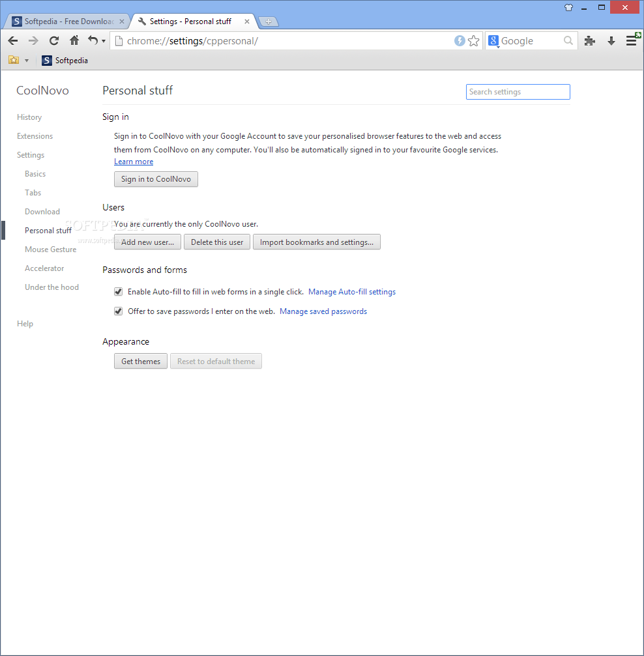Reopen closed tab with undo arrow
Screen dimensions: 644x656
pyautogui.click(x=93, y=40)
